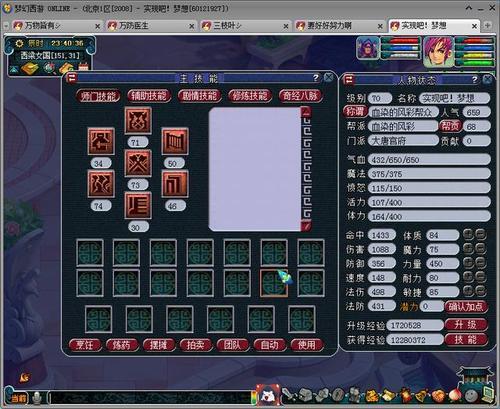This screenshot has width=500, height=409.
Task: Select the skill icon with level 71
Action: tap(138, 120)
